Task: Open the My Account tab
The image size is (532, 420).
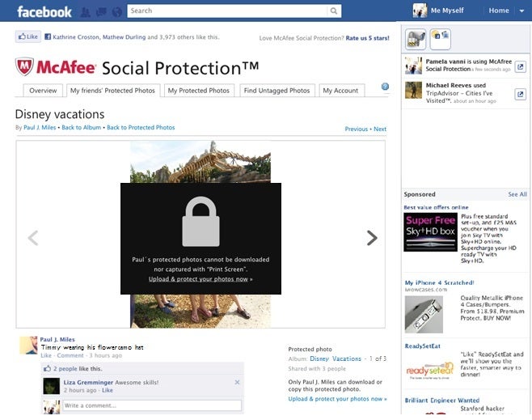Action: point(340,91)
